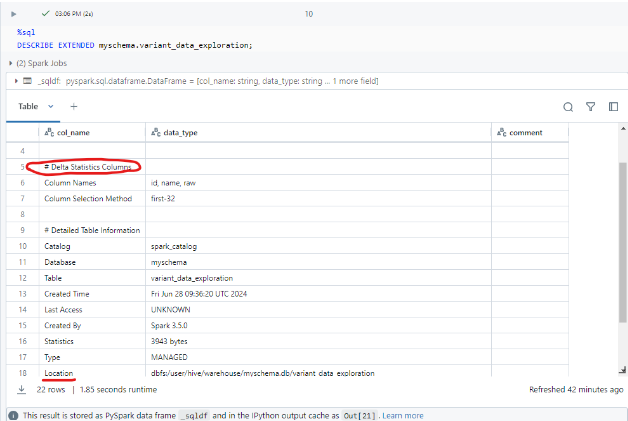Download results with the download icon
Screen dimensions: 628x421
pyautogui.click(x=22, y=389)
